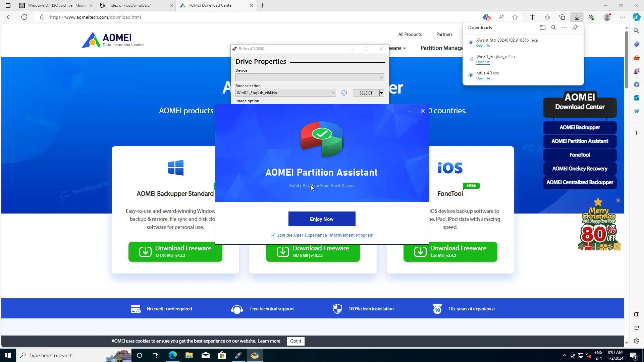This screenshot has height=362, width=644.
Task: Expand the SELECT button arrow
Action: [381, 93]
